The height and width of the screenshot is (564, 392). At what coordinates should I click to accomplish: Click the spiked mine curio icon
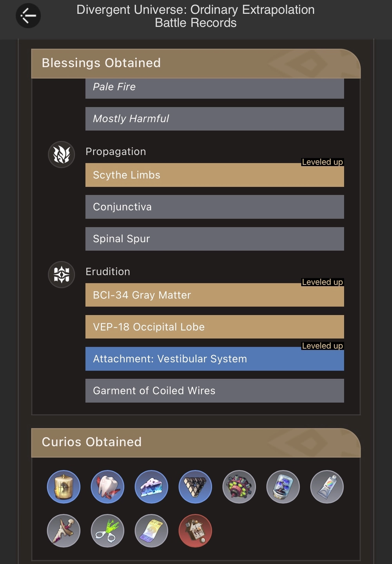tap(239, 487)
